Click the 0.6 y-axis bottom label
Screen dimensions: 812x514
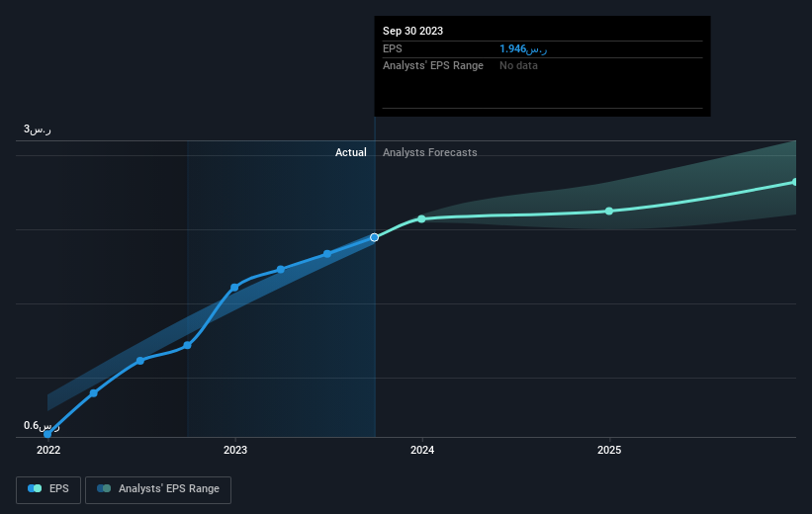pos(42,425)
